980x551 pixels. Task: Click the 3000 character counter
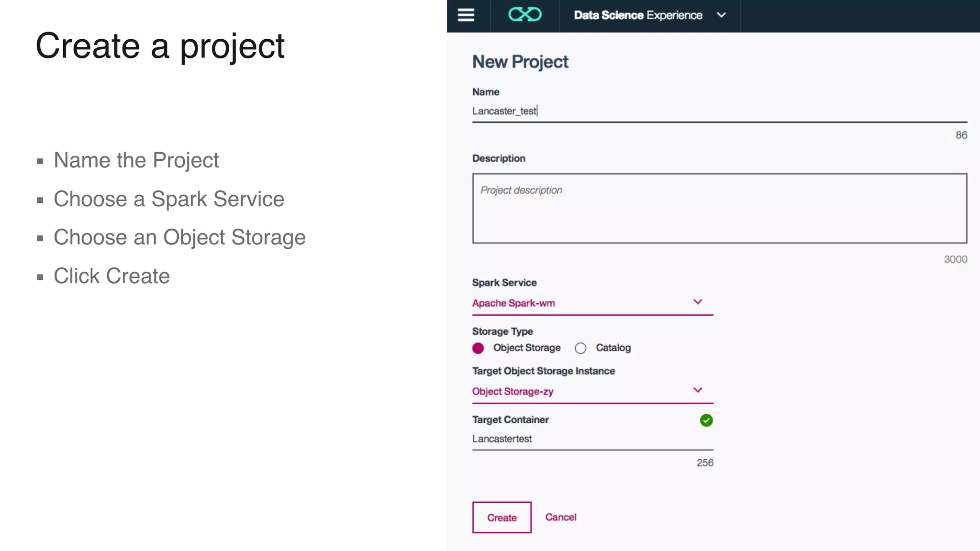[956, 259]
